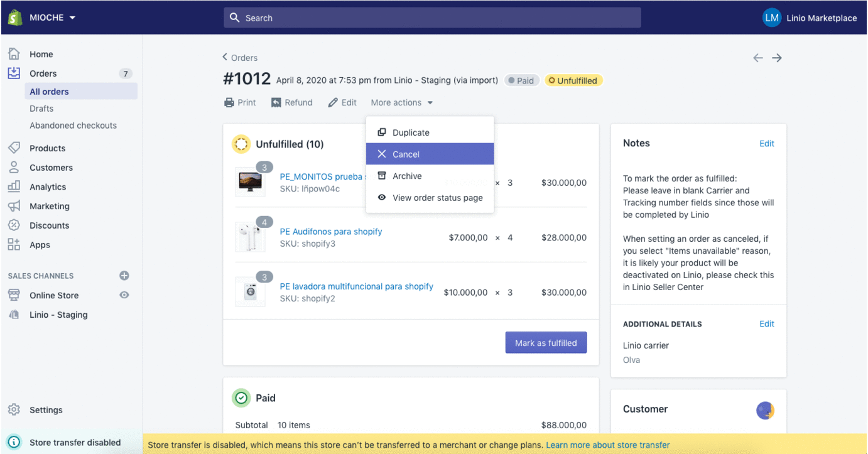This screenshot has width=868, height=454.
Task: Click Mark as fulfilled button
Action: tap(546, 343)
